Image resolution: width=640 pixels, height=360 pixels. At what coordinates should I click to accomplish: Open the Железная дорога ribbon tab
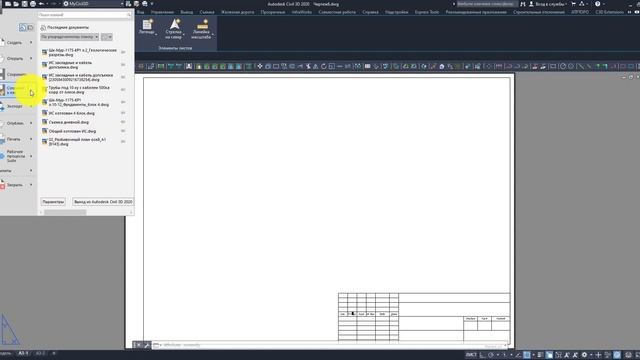point(238,12)
